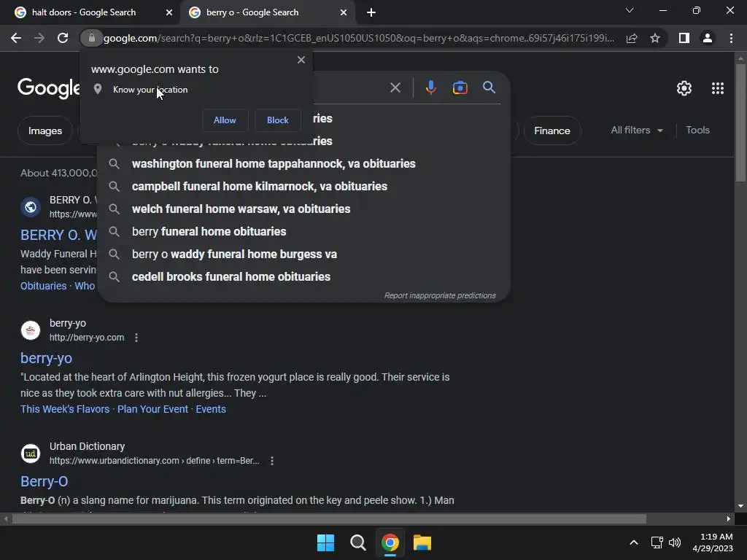
Task: Open a new tab
Action: [x=371, y=12]
